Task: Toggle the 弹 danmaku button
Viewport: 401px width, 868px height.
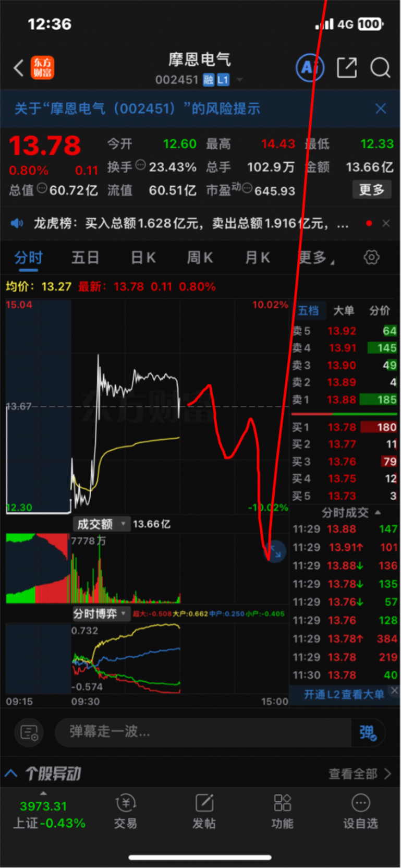Action: tap(368, 732)
